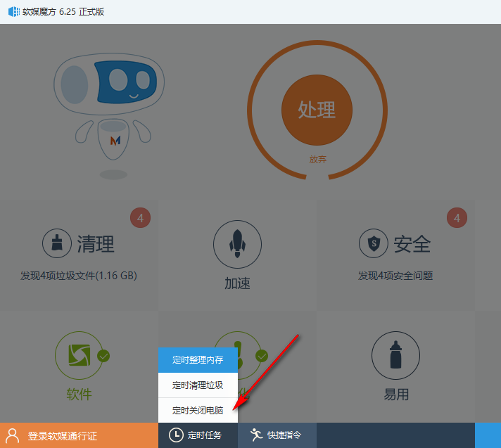Open the 快捷指令 label in bottom bar
Image resolution: width=501 pixels, height=448 pixels.
point(284,435)
